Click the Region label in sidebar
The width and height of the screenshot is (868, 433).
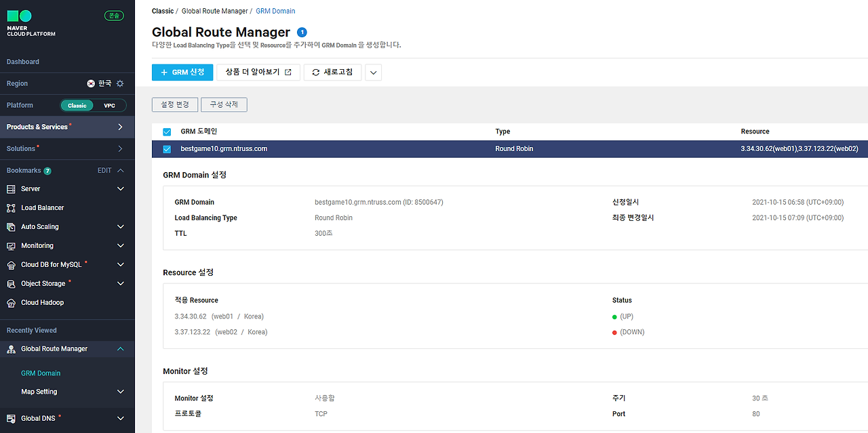17,83
